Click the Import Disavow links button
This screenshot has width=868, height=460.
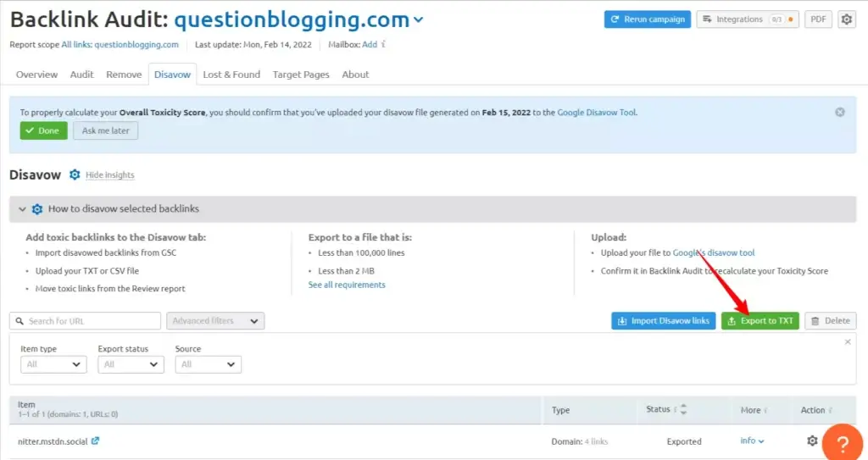[x=663, y=321]
